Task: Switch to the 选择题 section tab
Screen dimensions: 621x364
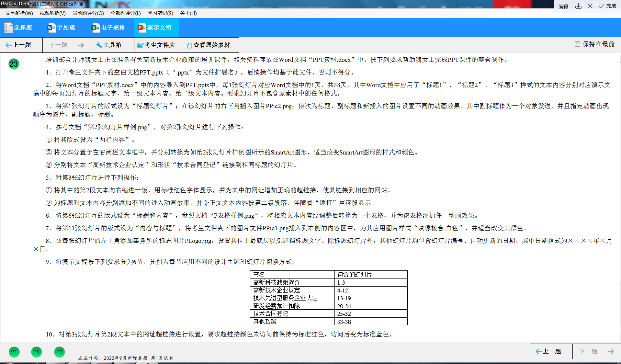Action: coord(18,28)
